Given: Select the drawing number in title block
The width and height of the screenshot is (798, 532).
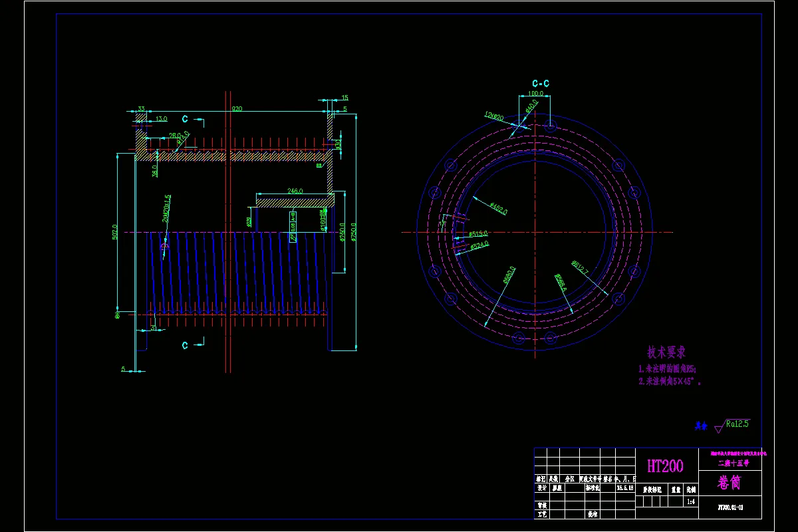Looking at the screenshot, I should (x=730, y=506).
